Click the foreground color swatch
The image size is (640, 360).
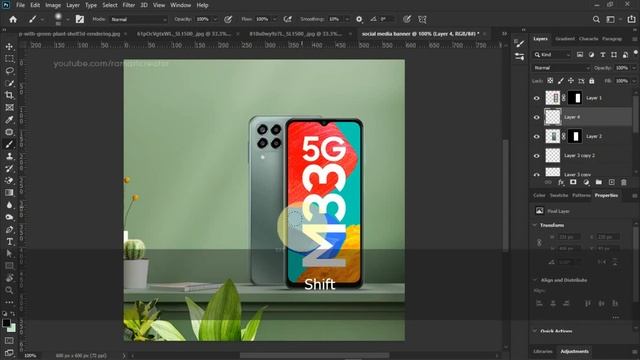(x=6, y=323)
